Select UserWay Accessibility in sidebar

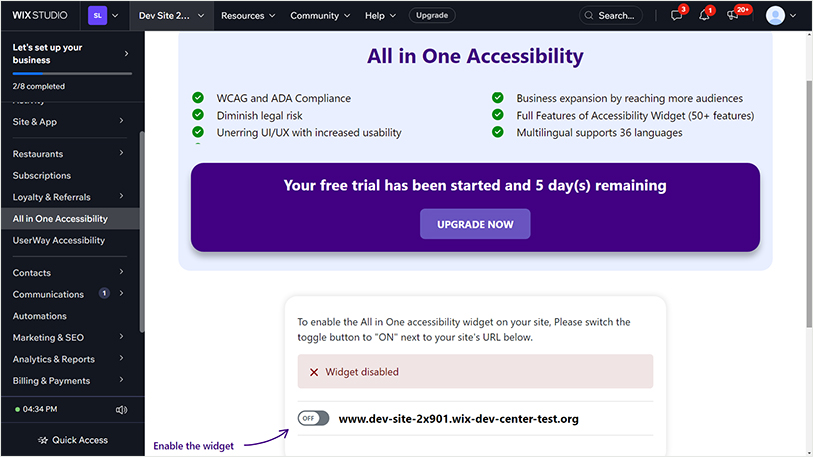tap(58, 240)
